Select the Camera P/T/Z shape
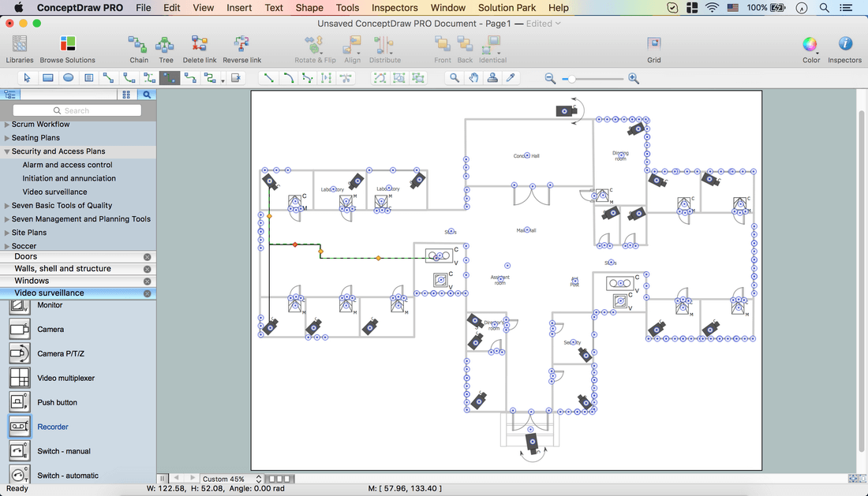 [x=20, y=354]
